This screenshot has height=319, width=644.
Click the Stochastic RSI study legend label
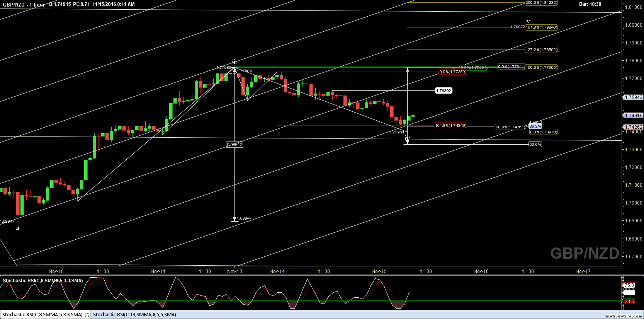pos(42,281)
